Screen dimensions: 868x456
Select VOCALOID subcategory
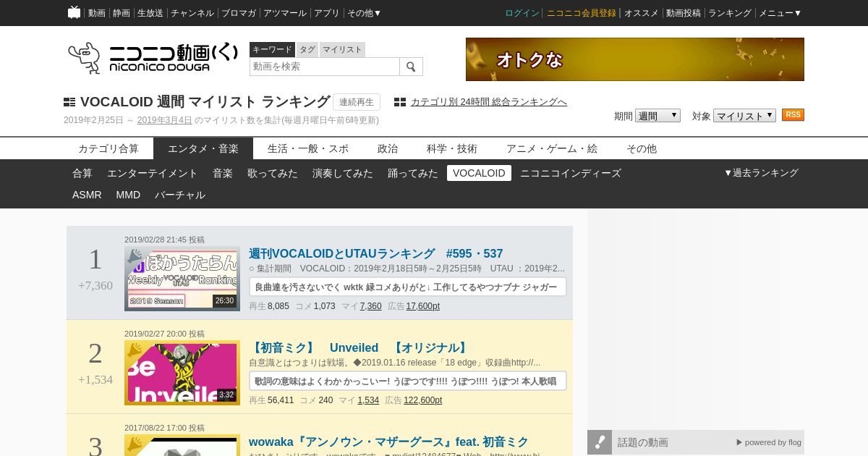(479, 173)
